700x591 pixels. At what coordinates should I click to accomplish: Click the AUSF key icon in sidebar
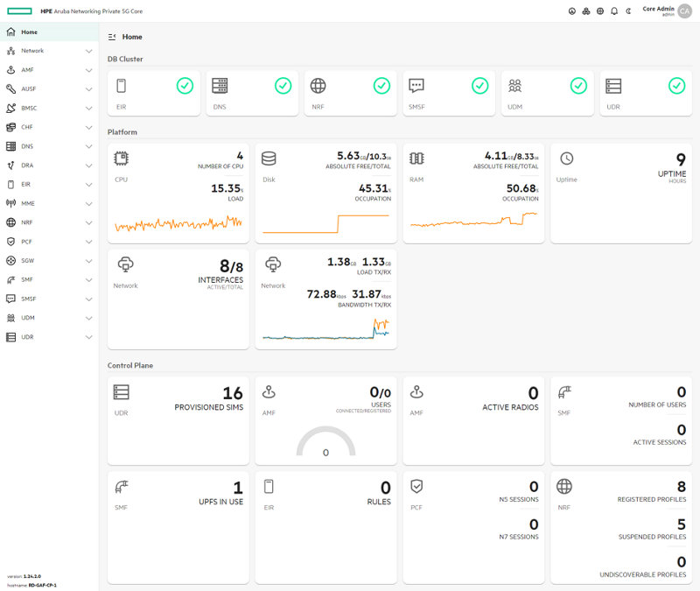pos(10,88)
